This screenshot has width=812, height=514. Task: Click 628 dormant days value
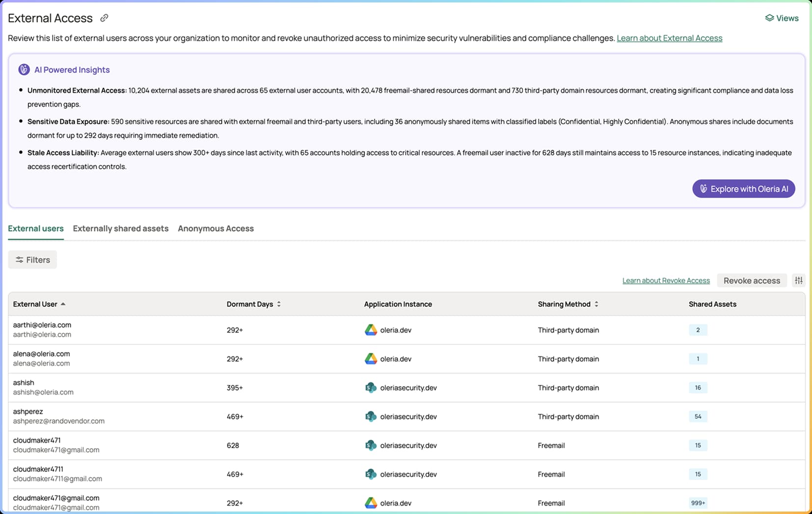[x=233, y=446]
